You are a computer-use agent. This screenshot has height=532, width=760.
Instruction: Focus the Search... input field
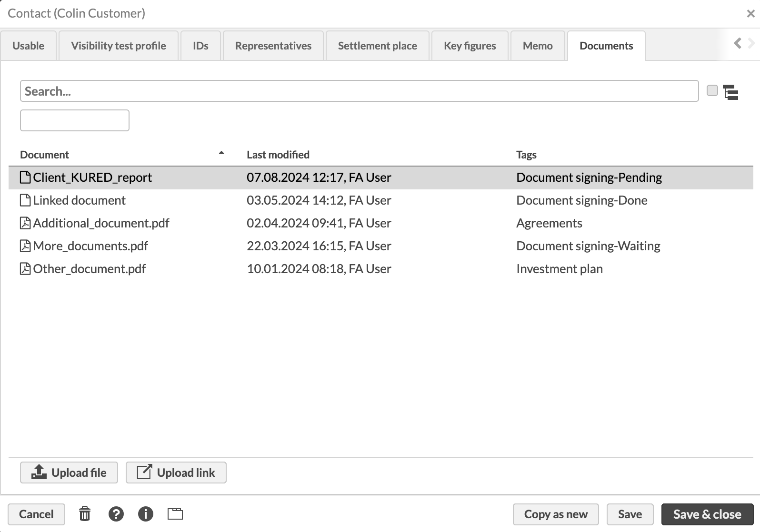(x=360, y=91)
